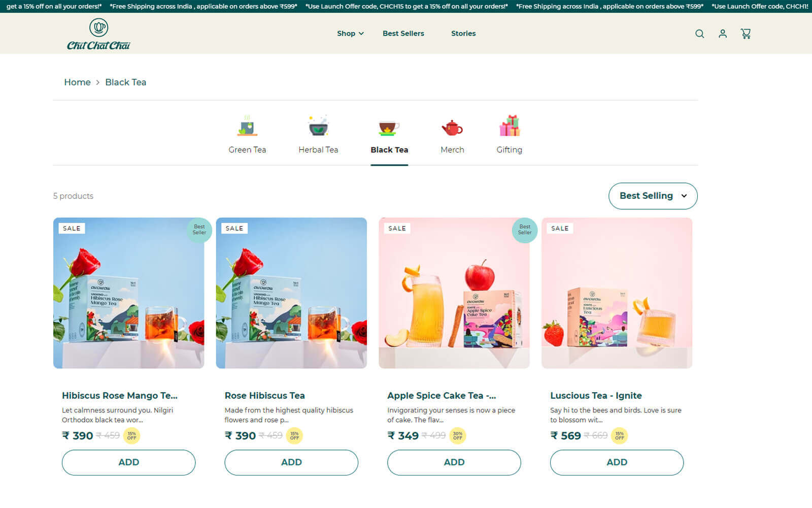Screen dimensions: 812x508
Task: Click the Chit Chat Chai logo
Action: pyautogui.click(x=98, y=35)
